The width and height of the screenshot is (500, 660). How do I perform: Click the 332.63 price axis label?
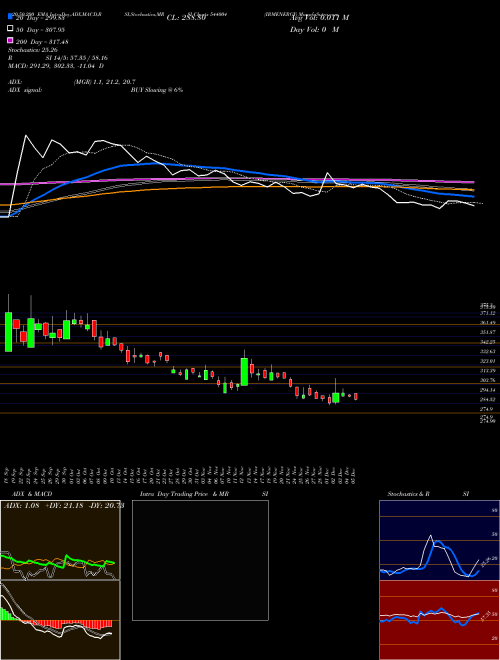[x=487, y=351]
